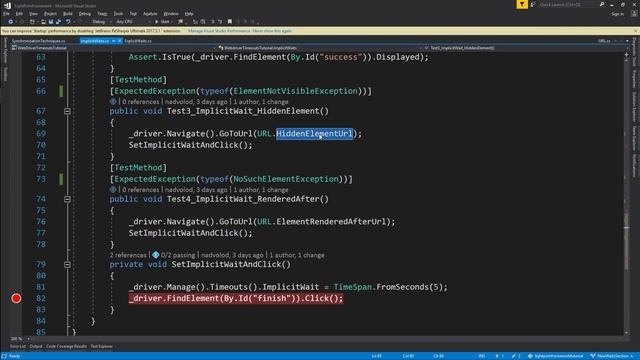Switch to SynchronizationTechniques.cs tab

[x=38, y=41]
